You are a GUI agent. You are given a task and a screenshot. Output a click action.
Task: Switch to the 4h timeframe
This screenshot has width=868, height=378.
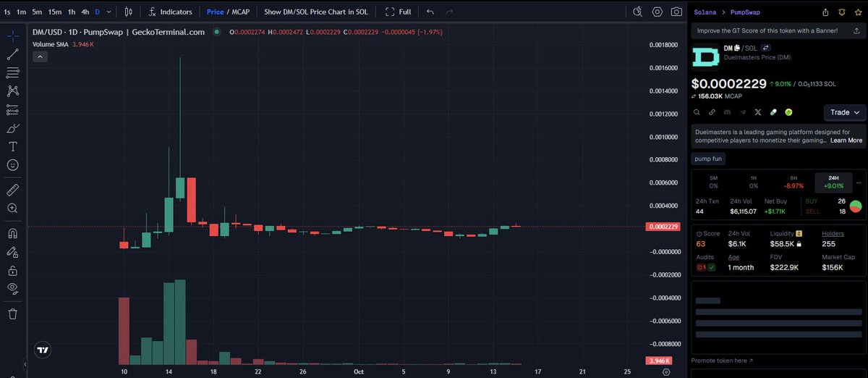tap(85, 12)
